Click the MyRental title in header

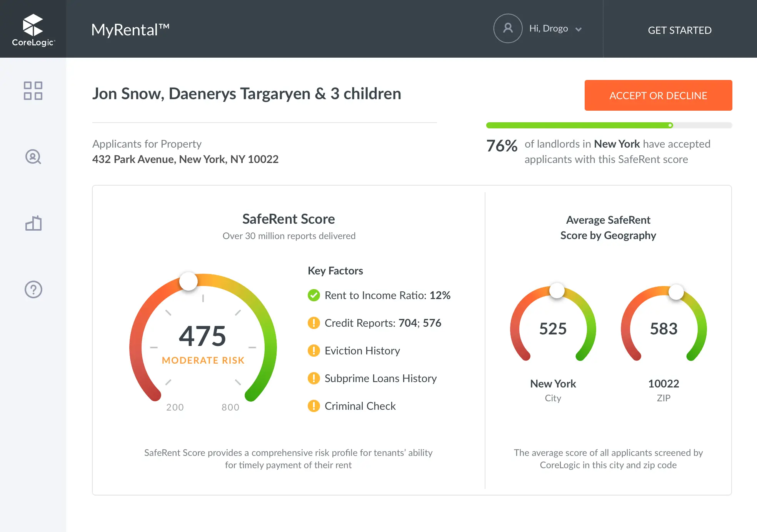(x=130, y=30)
